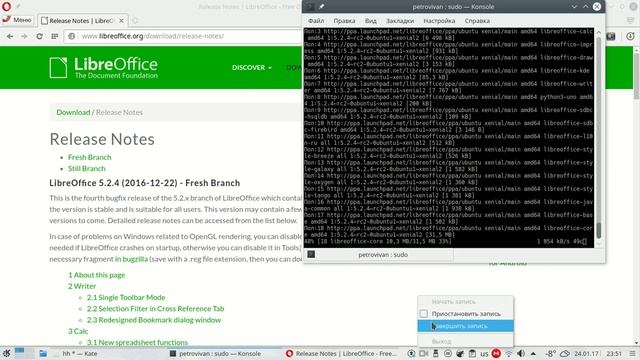Image resolution: width=640 pixels, height=360 pixels.
Task: Open Konsole Настройка menu
Action: click(439, 21)
